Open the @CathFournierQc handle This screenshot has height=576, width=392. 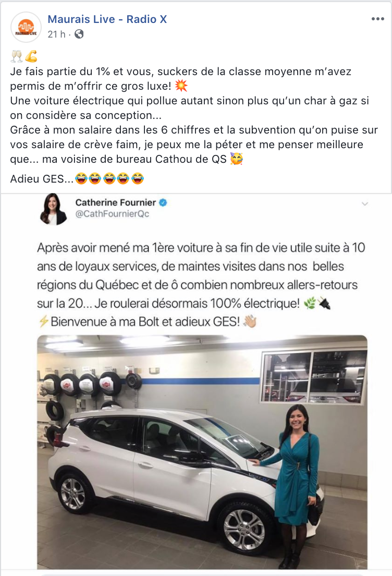pyautogui.click(x=112, y=214)
